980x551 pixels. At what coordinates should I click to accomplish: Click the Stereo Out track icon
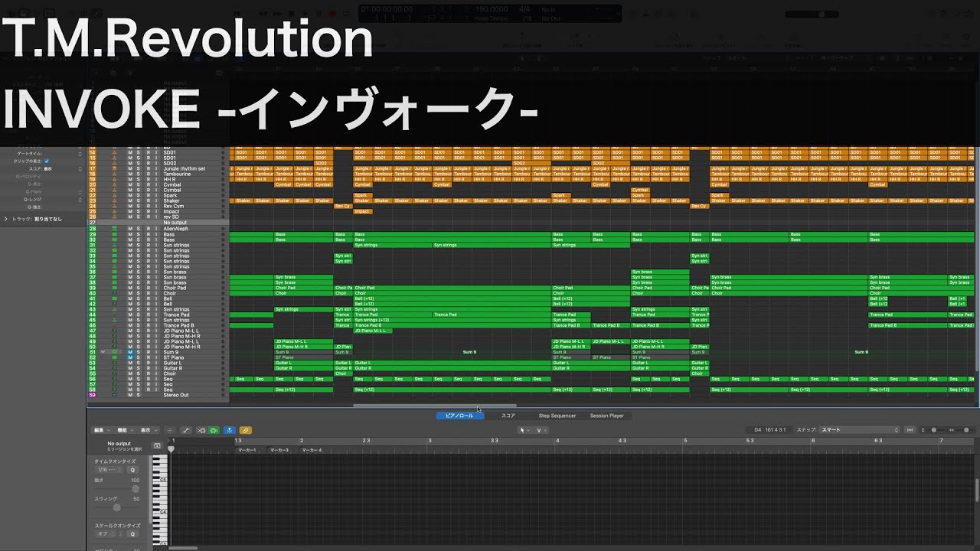pyautogui.click(x=114, y=395)
